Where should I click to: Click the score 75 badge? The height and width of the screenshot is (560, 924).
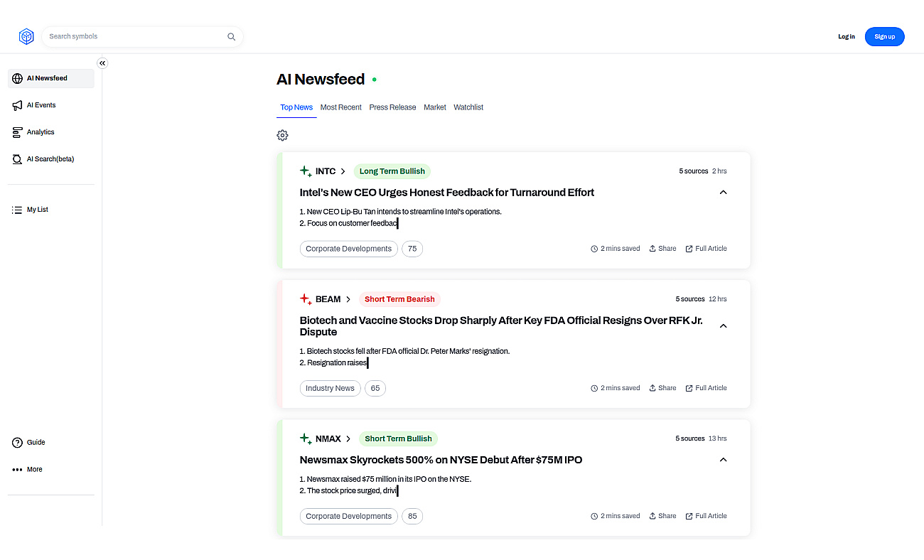tap(412, 249)
